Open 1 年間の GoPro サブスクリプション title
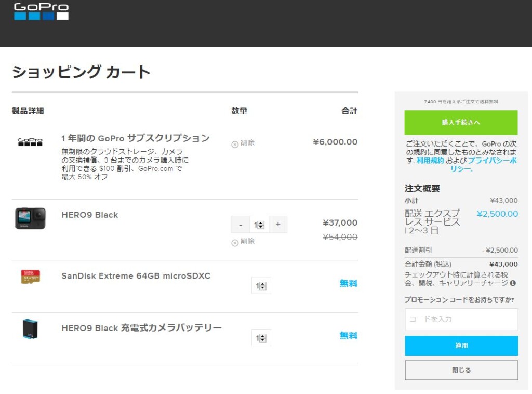The height and width of the screenshot is (394, 532). pyautogui.click(x=136, y=138)
